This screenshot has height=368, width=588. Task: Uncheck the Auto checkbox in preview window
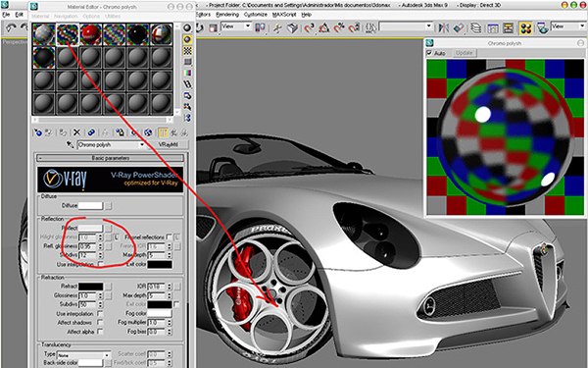click(x=429, y=53)
